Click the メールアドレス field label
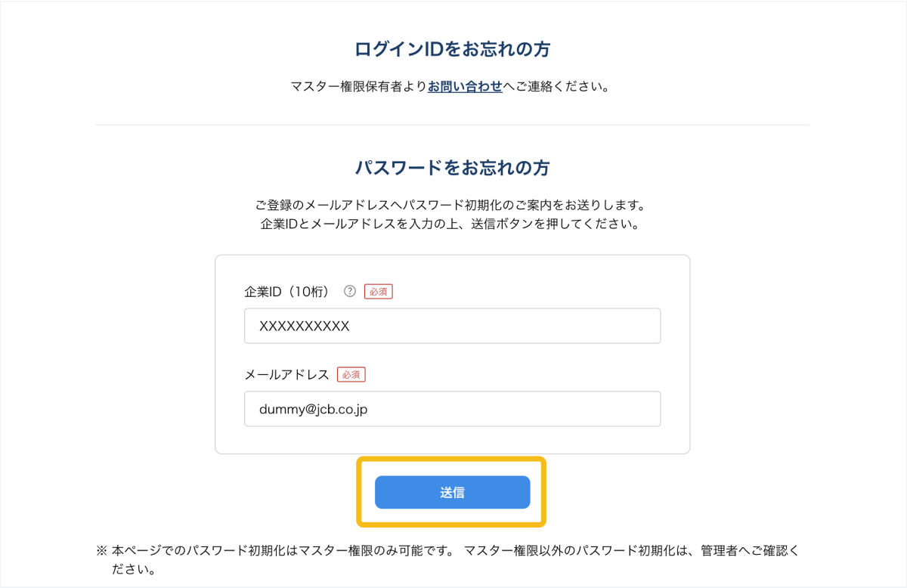This screenshot has width=907, height=588. [286, 374]
